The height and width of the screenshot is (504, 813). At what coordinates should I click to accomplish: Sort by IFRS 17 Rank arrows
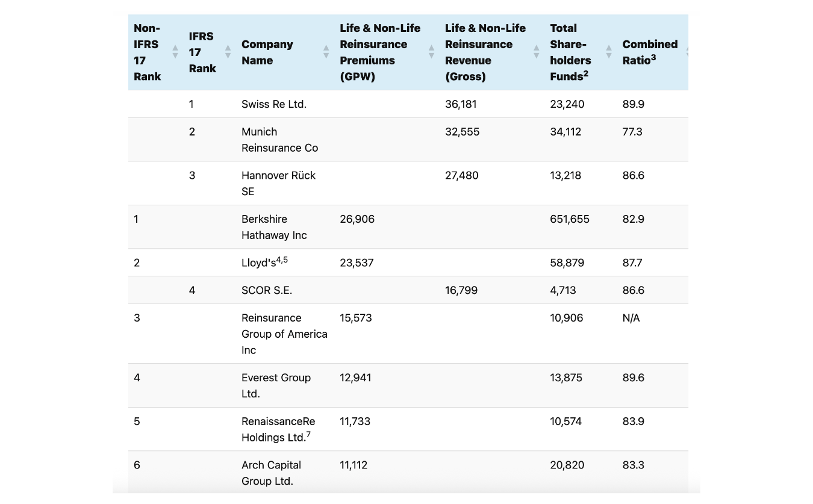pos(228,52)
